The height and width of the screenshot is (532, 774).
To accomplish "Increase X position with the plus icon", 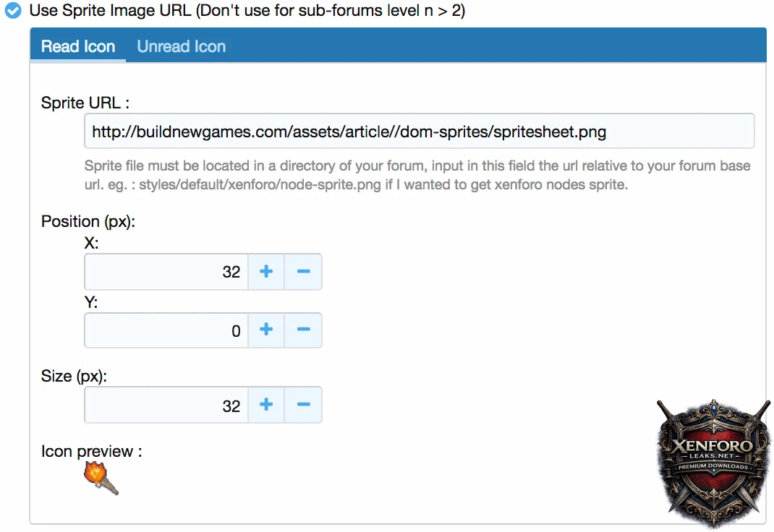I will (x=266, y=272).
